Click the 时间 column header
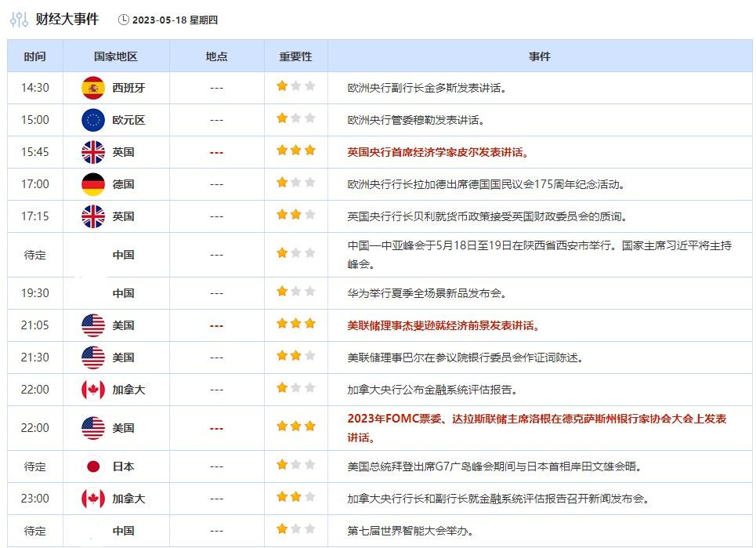Viewport: 756px width, 548px height. tap(34, 56)
